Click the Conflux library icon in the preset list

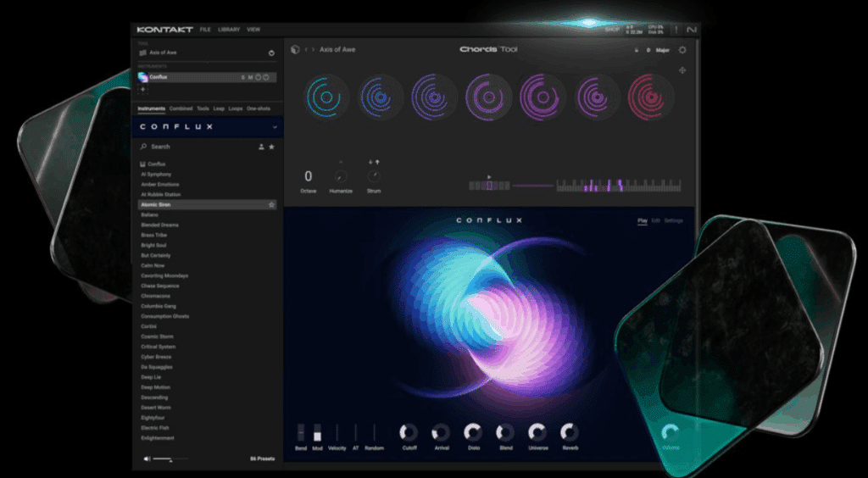142,164
